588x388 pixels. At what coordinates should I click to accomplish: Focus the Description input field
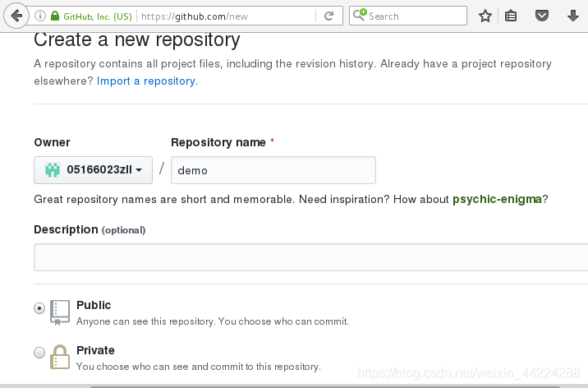[x=311, y=257]
